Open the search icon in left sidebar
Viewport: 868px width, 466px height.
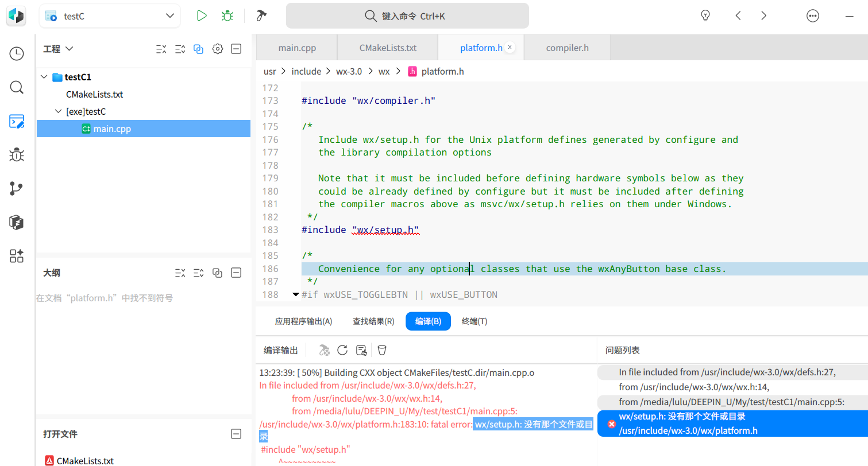(17, 87)
